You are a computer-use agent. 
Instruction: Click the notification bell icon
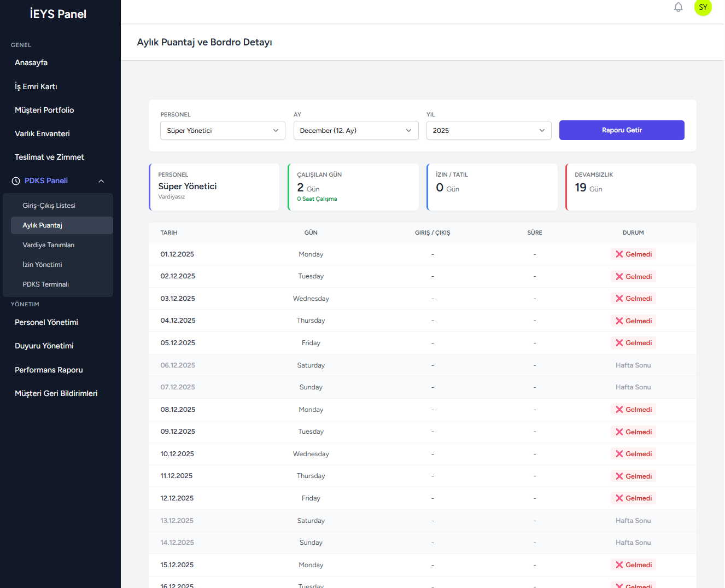678,7
